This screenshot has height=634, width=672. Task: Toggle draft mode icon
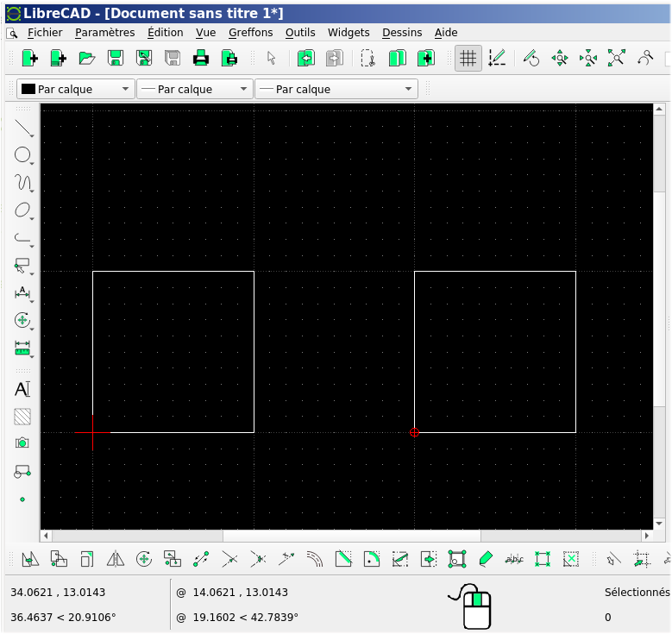497,58
